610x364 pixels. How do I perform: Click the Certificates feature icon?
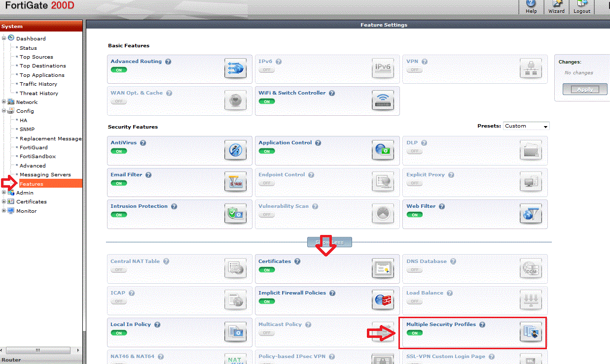pyautogui.click(x=383, y=269)
